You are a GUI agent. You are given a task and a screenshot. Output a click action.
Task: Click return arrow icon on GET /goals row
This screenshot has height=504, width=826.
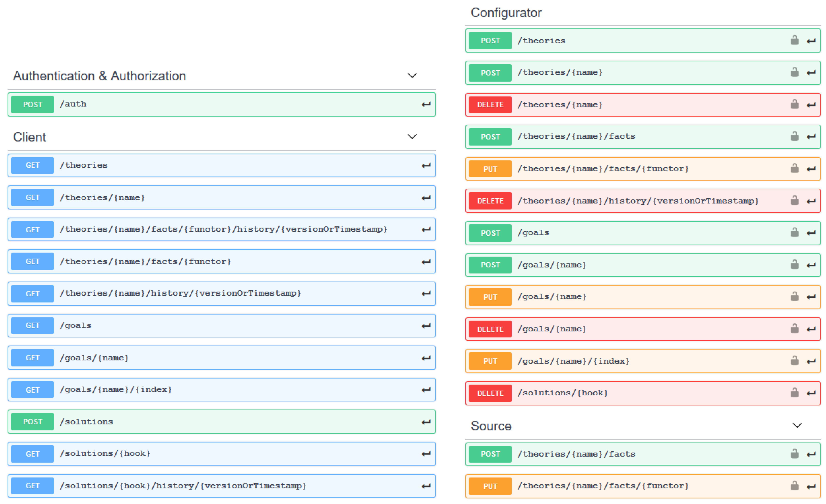[426, 326]
